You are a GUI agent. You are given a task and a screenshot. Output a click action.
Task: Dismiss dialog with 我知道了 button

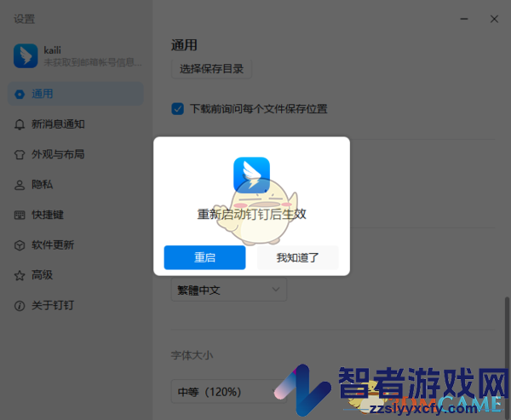pyautogui.click(x=297, y=257)
